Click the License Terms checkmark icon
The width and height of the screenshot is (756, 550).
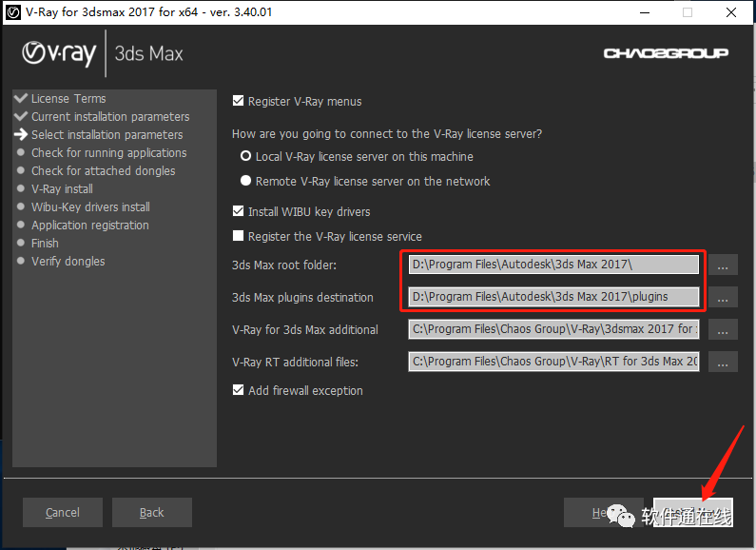(21, 98)
